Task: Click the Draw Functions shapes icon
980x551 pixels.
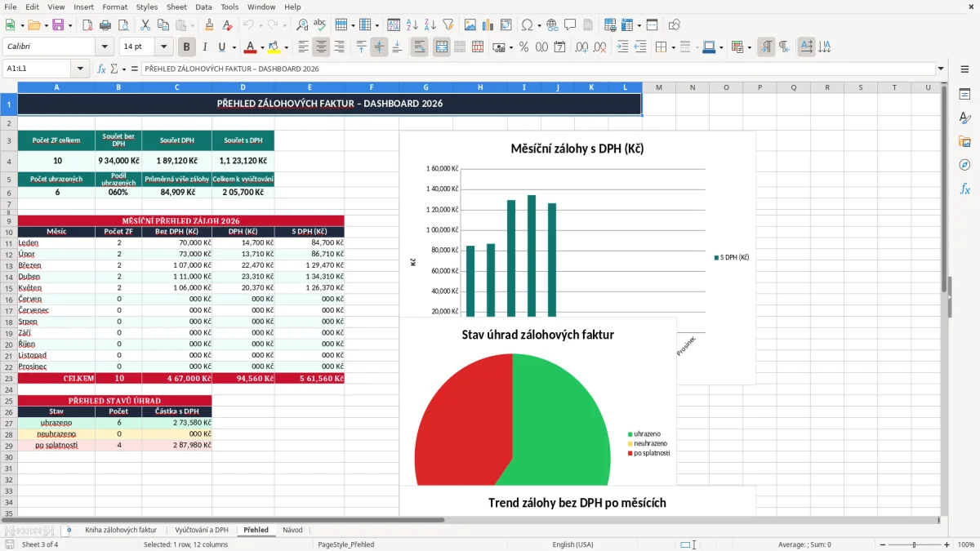Action: [x=674, y=25]
